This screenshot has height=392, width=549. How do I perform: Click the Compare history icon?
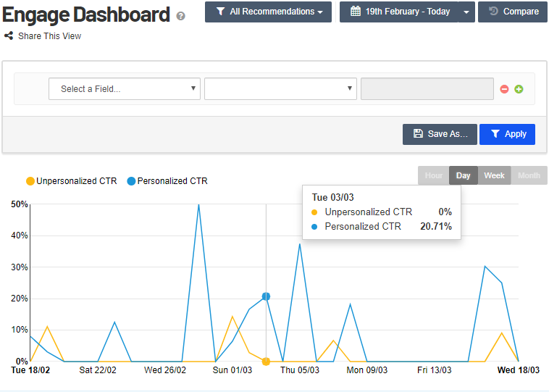[x=493, y=12]
